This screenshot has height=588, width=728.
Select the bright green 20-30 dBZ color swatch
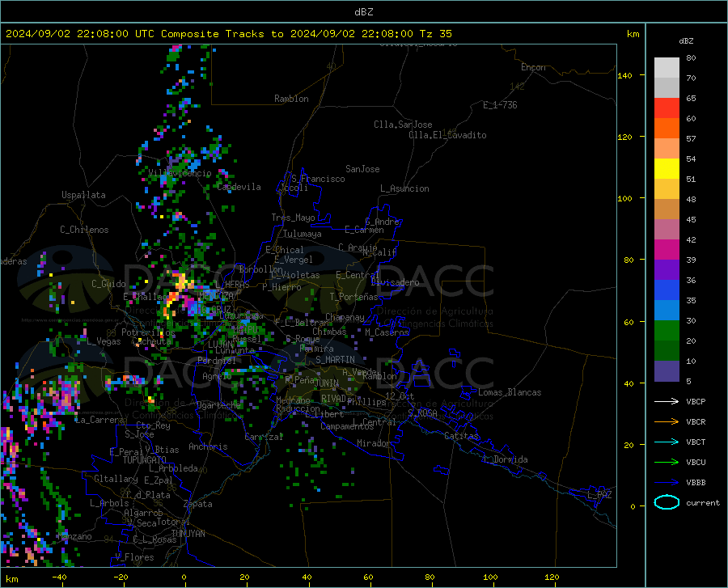[667, 331]
